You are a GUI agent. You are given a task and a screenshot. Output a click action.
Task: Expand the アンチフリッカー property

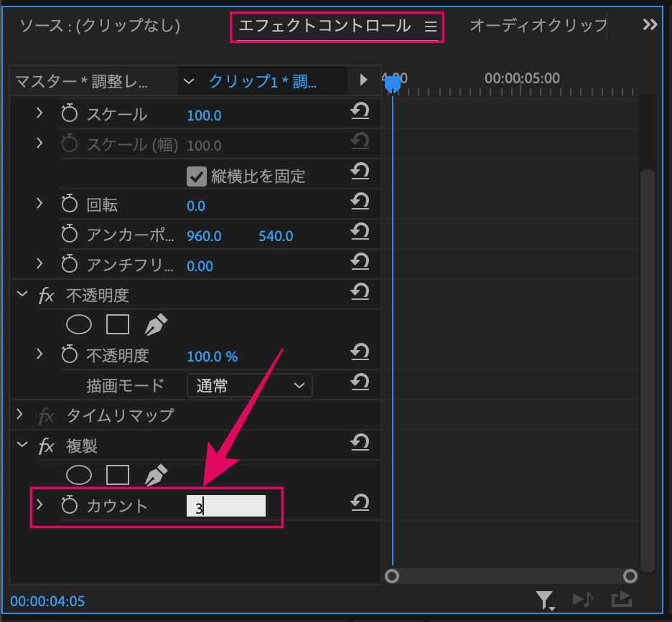[x=39, y=263]
